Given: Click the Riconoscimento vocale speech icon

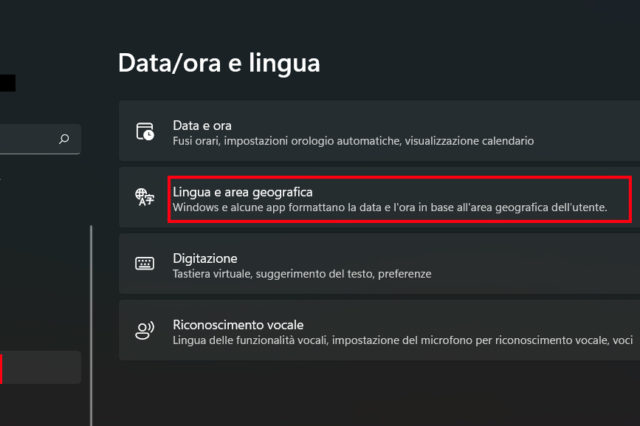Looking at the screenshot, I should [x=145, y=330].
